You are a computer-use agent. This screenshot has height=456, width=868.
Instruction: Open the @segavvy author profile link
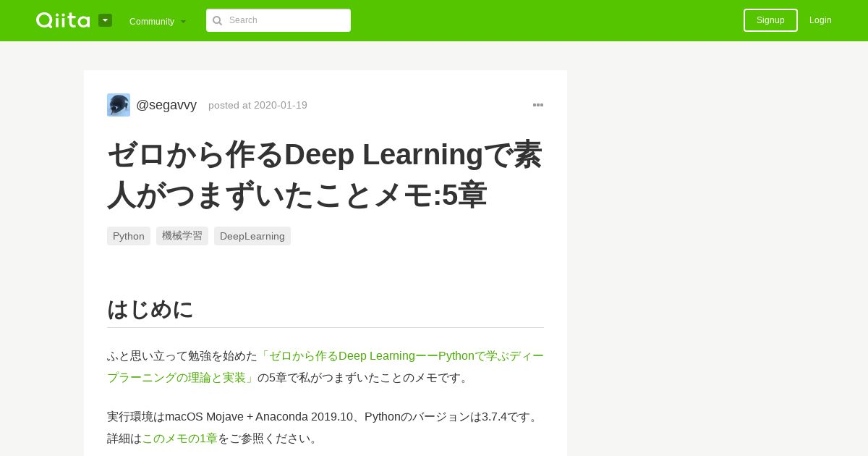point(166,105)
